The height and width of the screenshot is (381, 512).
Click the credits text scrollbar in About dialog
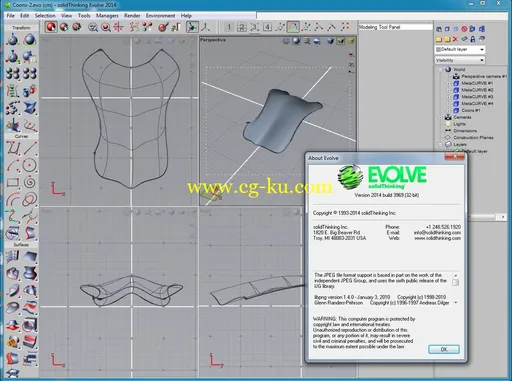455,289
